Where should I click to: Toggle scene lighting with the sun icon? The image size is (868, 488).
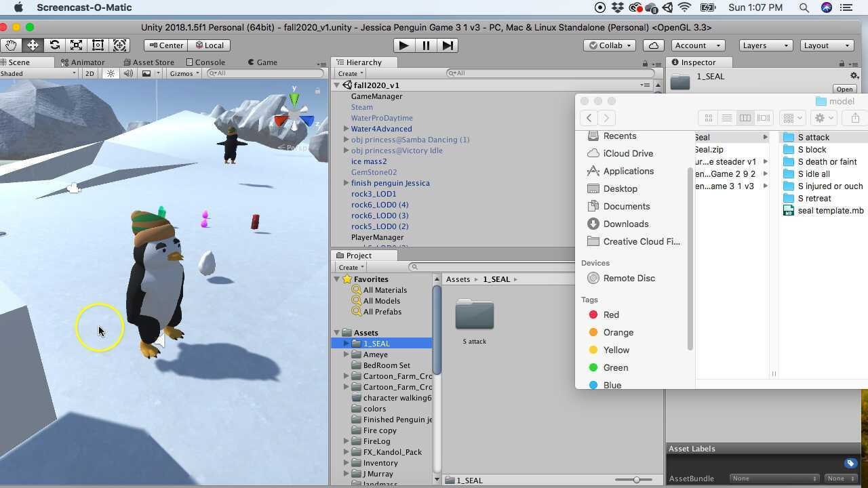(111, 73)
